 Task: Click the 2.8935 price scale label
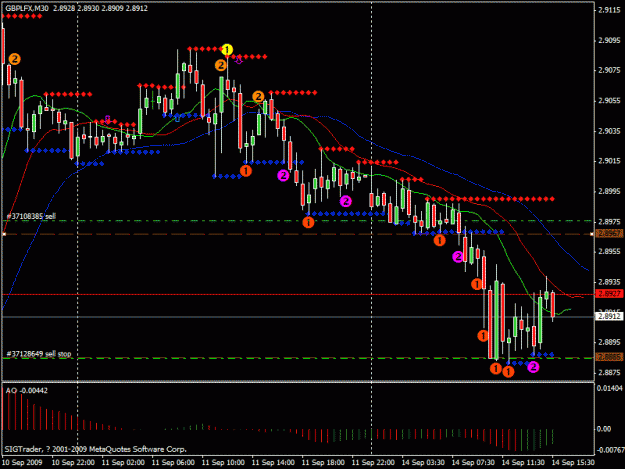click(x=609, y=282)
